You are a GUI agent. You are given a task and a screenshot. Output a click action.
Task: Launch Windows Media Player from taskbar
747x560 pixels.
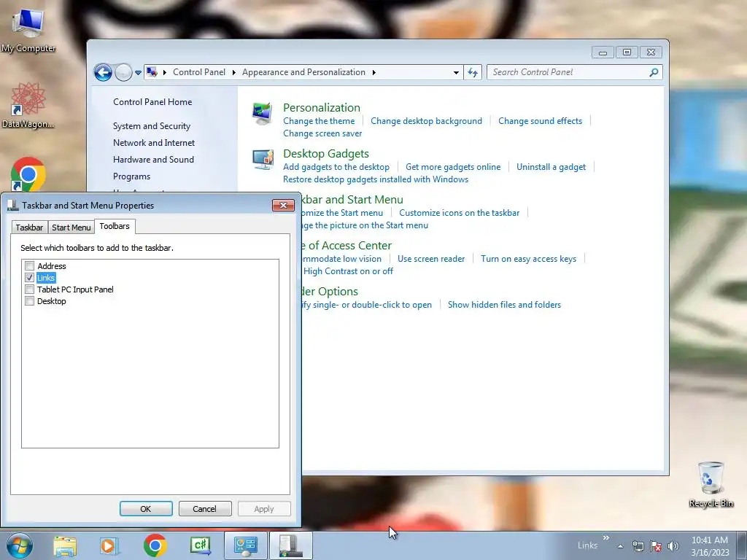109,546
